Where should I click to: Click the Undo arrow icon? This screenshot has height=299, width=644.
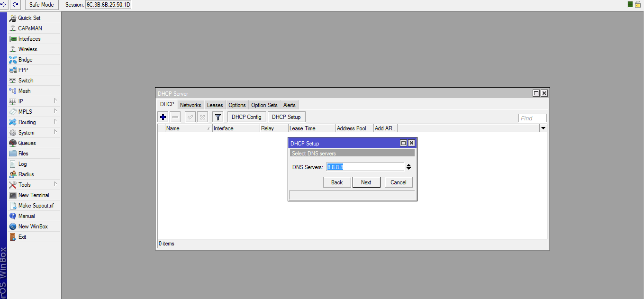pyautogui.click(x=4, y=4)
